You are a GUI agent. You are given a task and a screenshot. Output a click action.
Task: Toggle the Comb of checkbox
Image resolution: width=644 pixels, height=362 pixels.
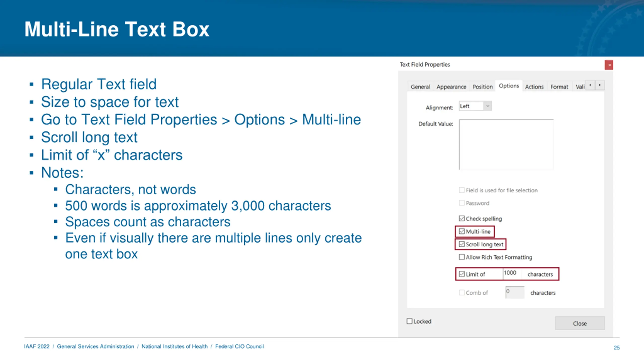click(462, 293)
